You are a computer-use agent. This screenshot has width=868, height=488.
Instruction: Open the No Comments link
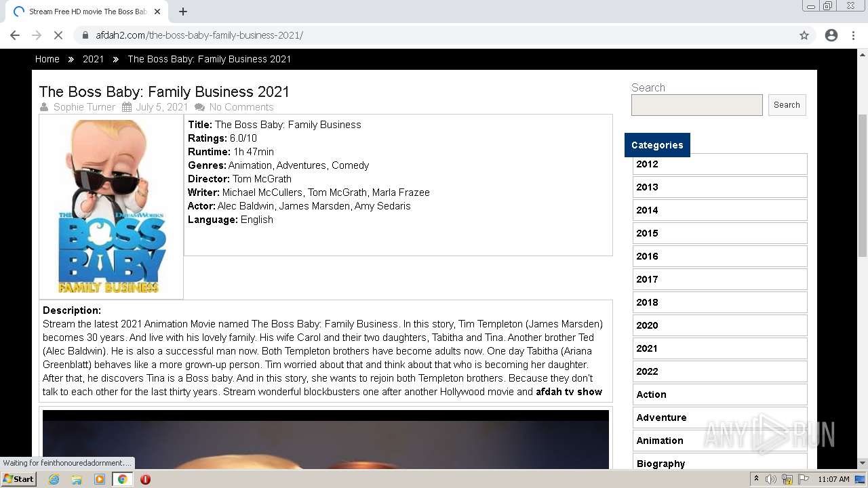[241, 107]
